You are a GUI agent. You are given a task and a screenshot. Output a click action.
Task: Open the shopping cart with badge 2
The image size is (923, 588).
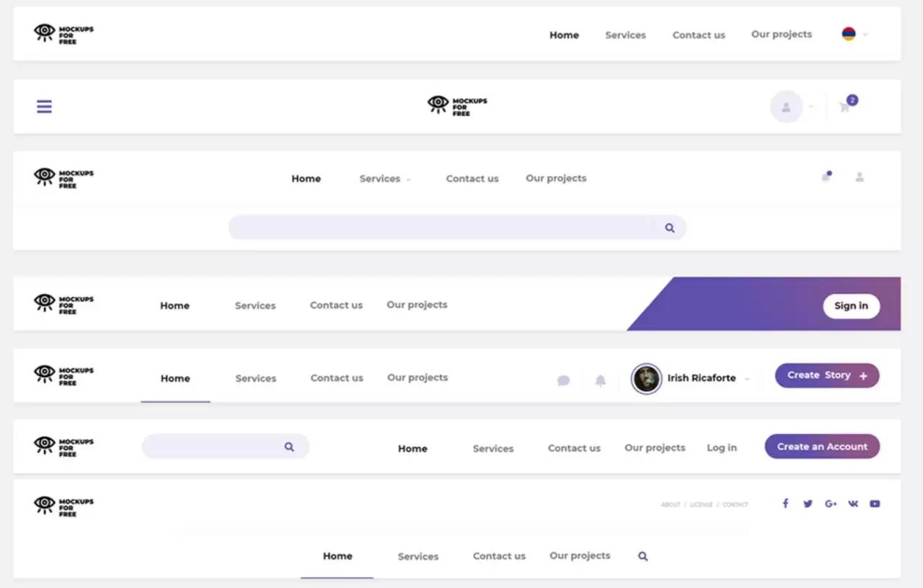[845, 107]
